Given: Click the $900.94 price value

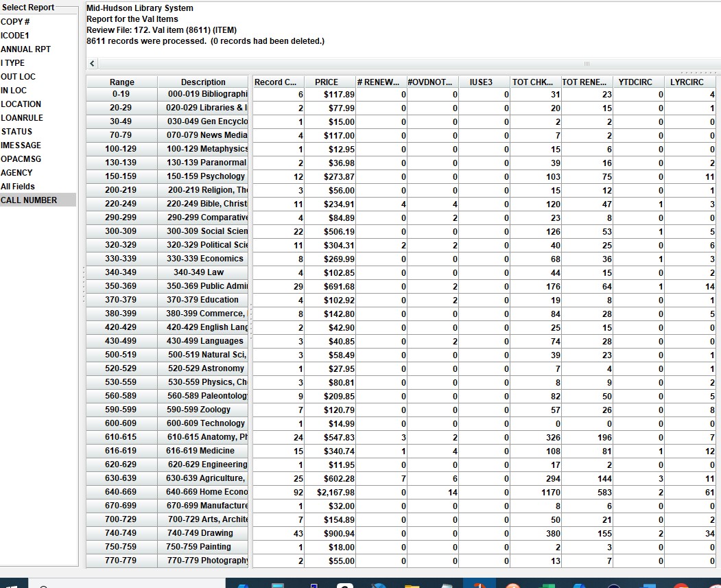Looking at the screenshot, I should [330, 533].
